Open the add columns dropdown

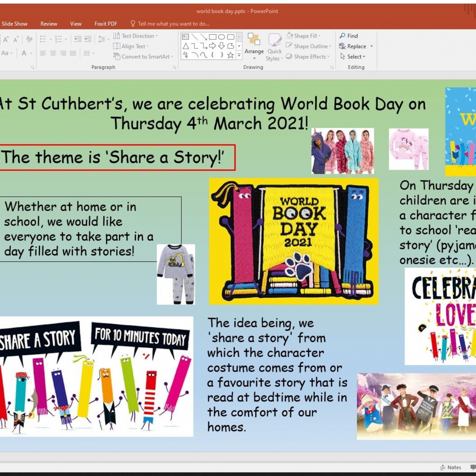coord(89,53)
